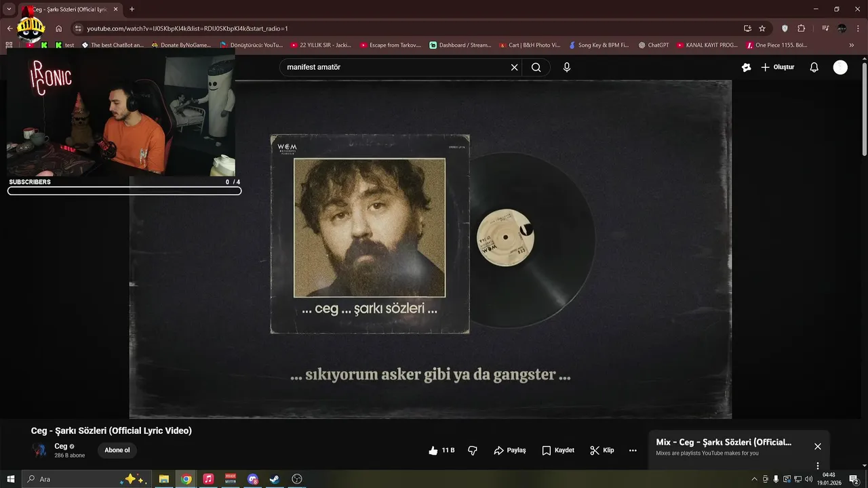868x488 pixels.
Task: Open File Explorer from the taskbar
Action: 164,479
